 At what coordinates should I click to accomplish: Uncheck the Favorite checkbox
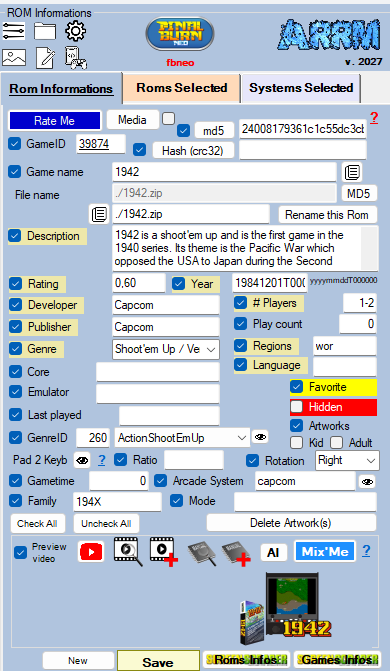[296, 387]
